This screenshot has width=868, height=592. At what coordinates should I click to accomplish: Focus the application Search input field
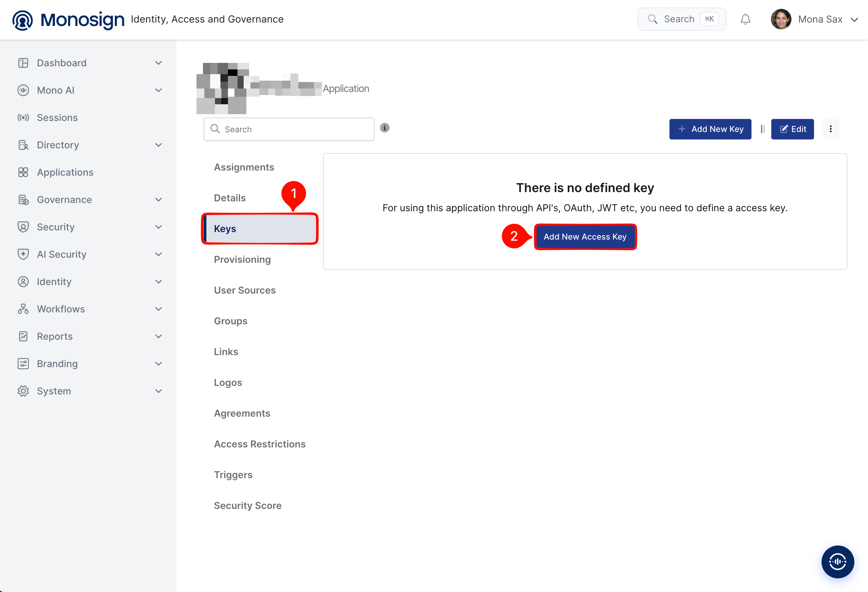289,129
